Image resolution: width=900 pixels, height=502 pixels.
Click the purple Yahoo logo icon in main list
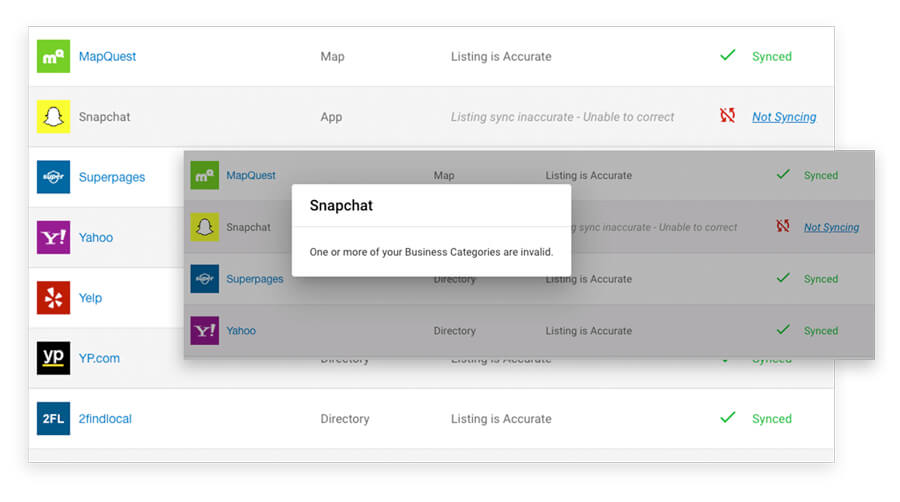point(53,238)
